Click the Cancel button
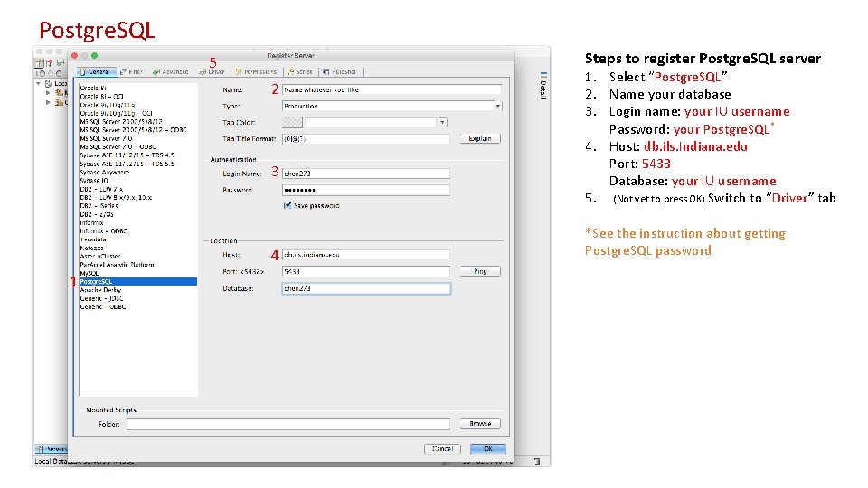Screen dimensions: 868x488 442,449
